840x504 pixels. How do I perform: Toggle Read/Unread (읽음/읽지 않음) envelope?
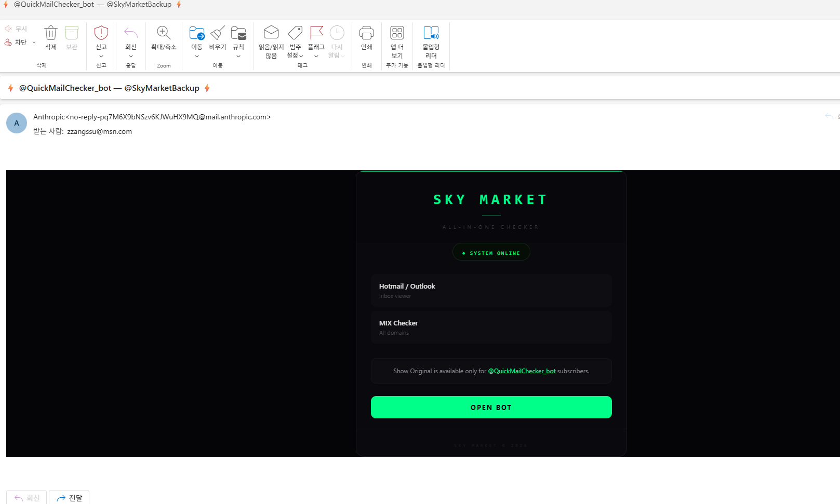[271, 33]
